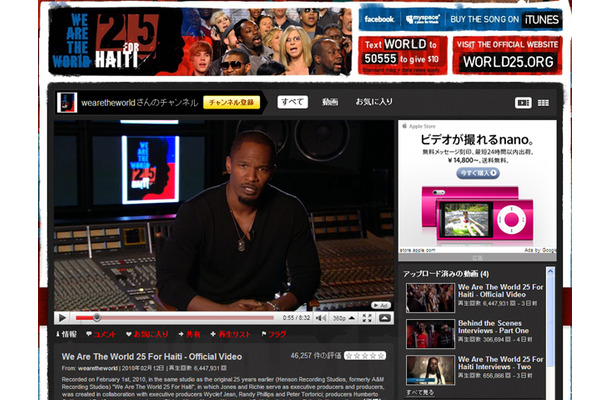Click the 再生リスト playlist link
610x400 pixels.
click(x=230, y=334)
